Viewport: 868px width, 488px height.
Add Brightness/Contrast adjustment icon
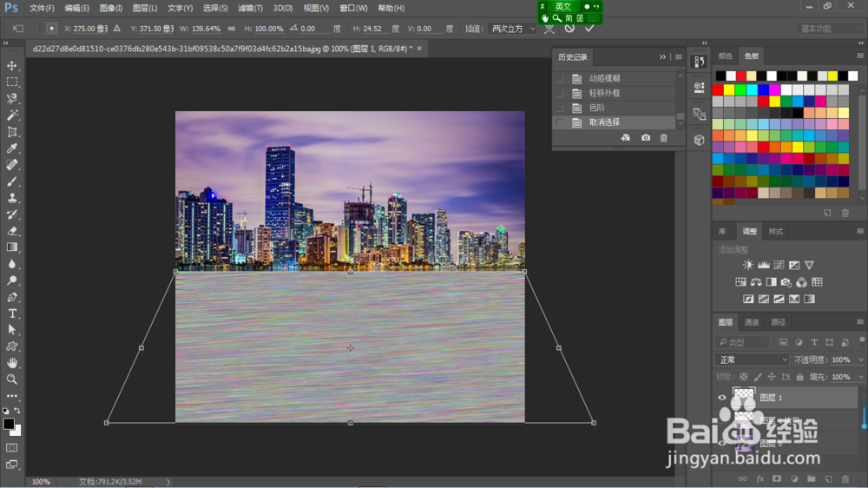pyautogui.click(x=748, y=265)
